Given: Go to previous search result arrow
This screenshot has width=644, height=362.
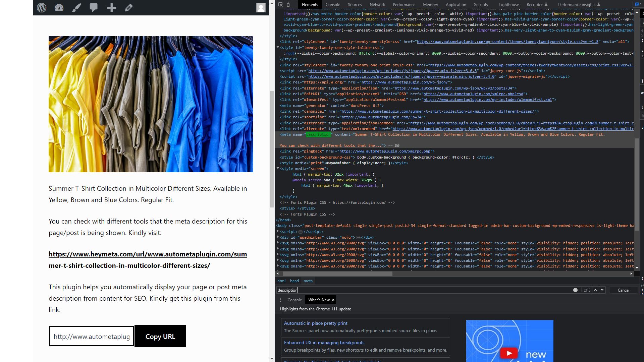Looking at the screenshot, I should click(x=595, y=290).
